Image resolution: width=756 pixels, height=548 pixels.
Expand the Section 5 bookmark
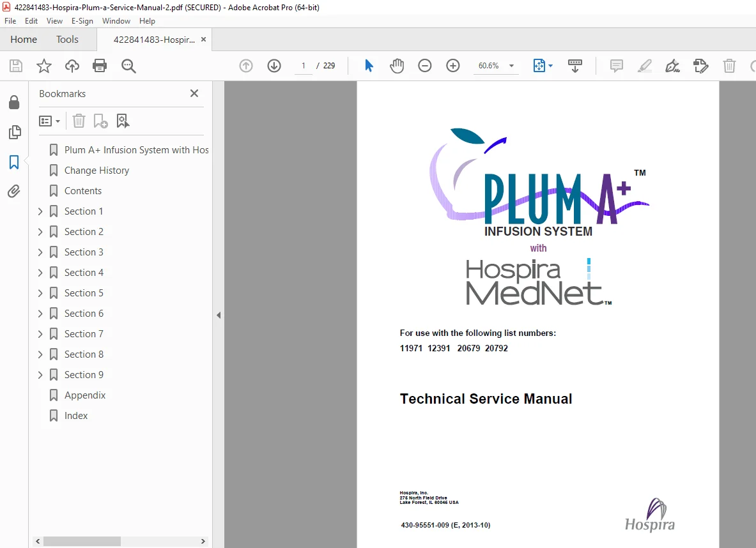click(40, 293)
